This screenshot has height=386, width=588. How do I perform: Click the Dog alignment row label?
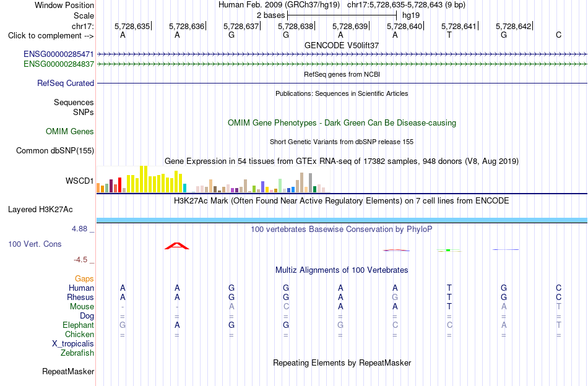click(87, 316)
